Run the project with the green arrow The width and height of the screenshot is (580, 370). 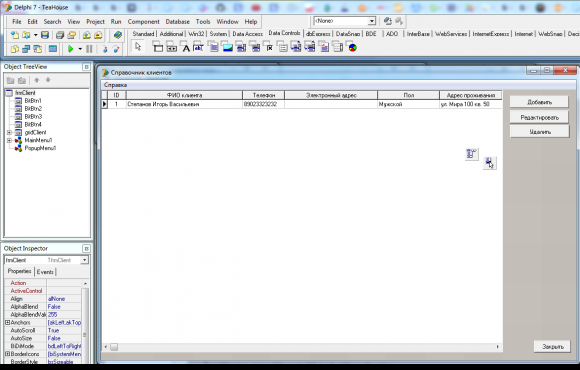[x=70, y=49]
